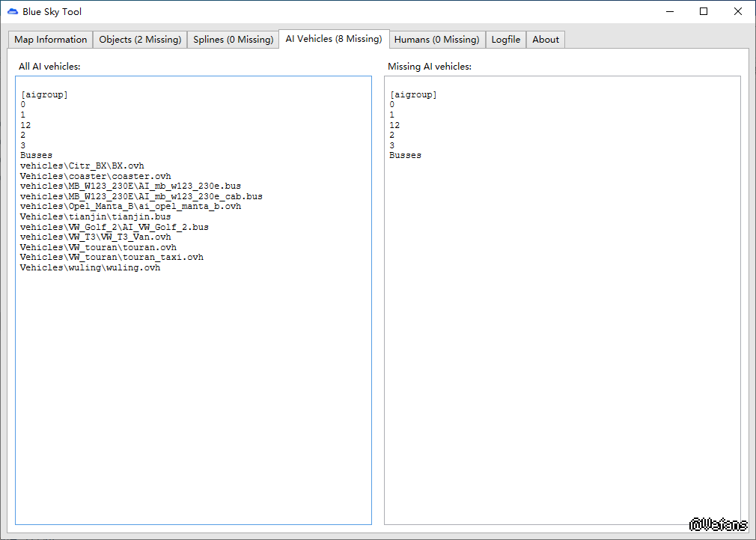Click Busses in the Missing AI vehicles list
Screen dimensions: 756x540
(x=405, y=155)
